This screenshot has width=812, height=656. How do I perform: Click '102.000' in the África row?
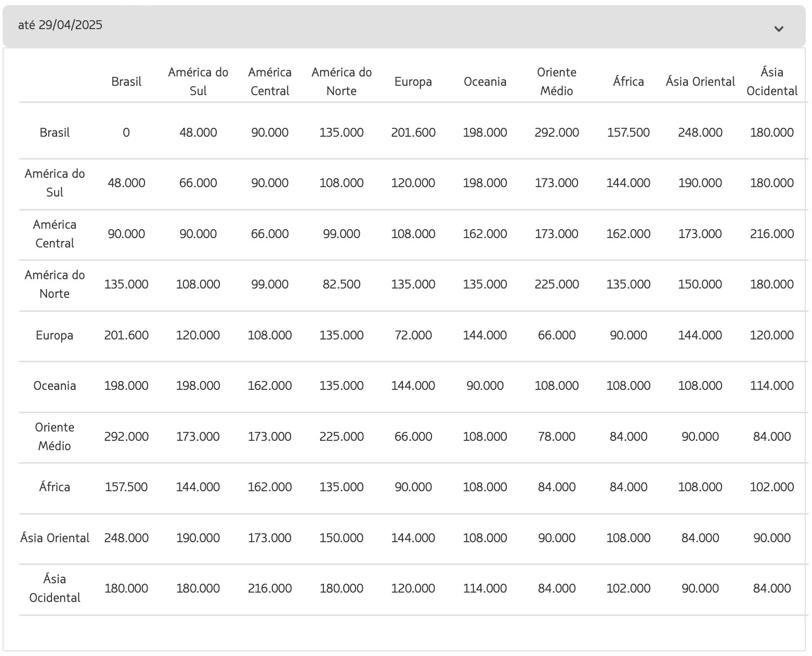point(772,487)
